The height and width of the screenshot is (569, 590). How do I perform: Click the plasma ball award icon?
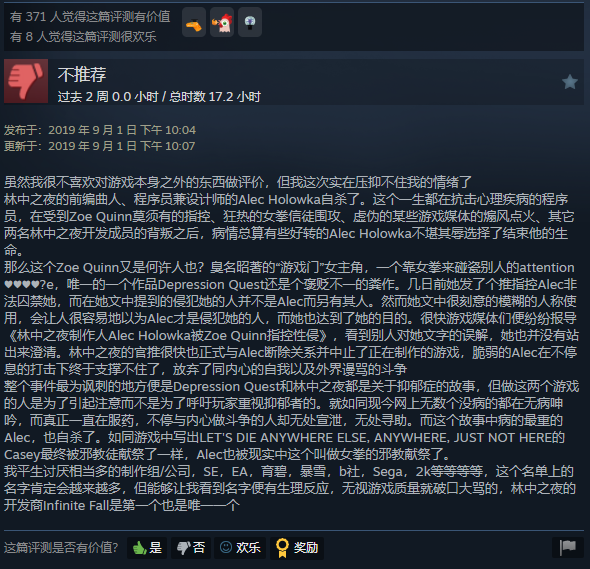(x=250, y=22)
